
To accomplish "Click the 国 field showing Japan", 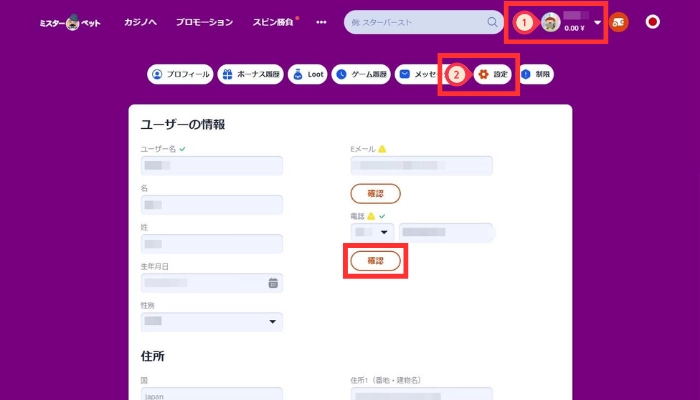I will point(212,394).
